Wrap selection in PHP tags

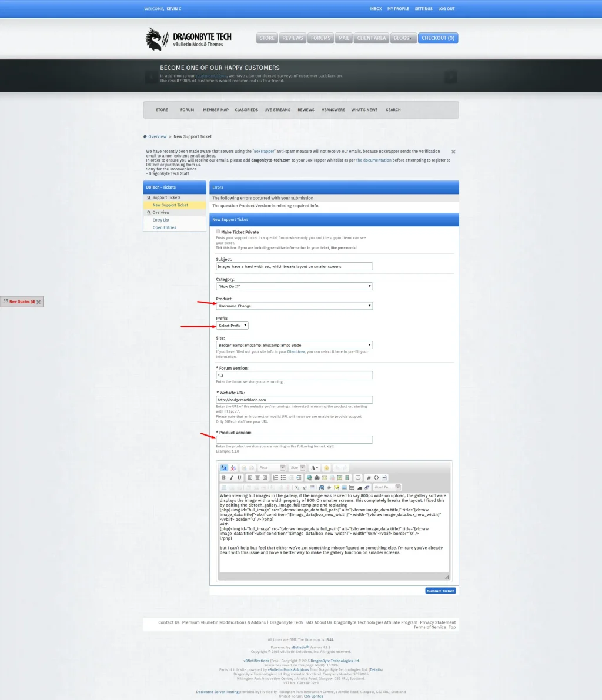click(384, 478)
